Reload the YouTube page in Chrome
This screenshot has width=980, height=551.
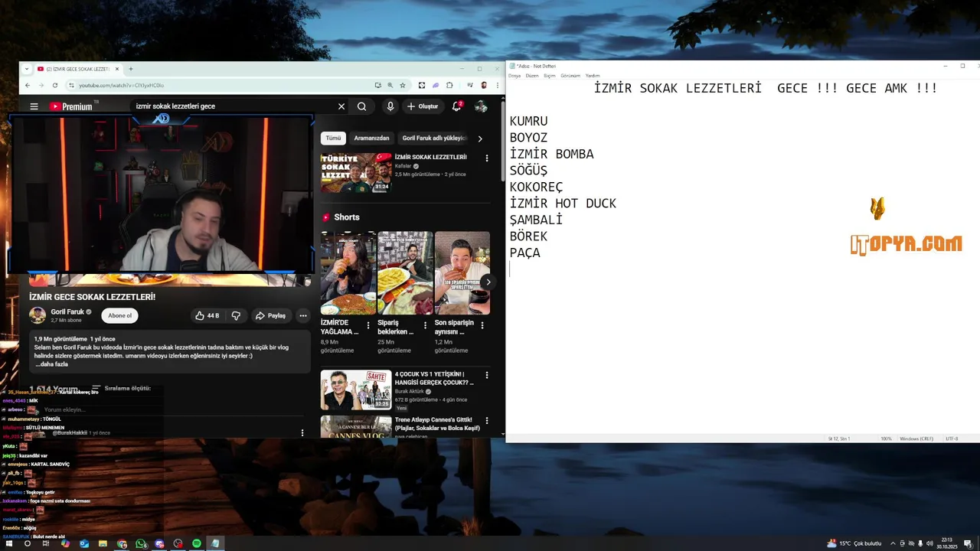[x=55, y=85]
